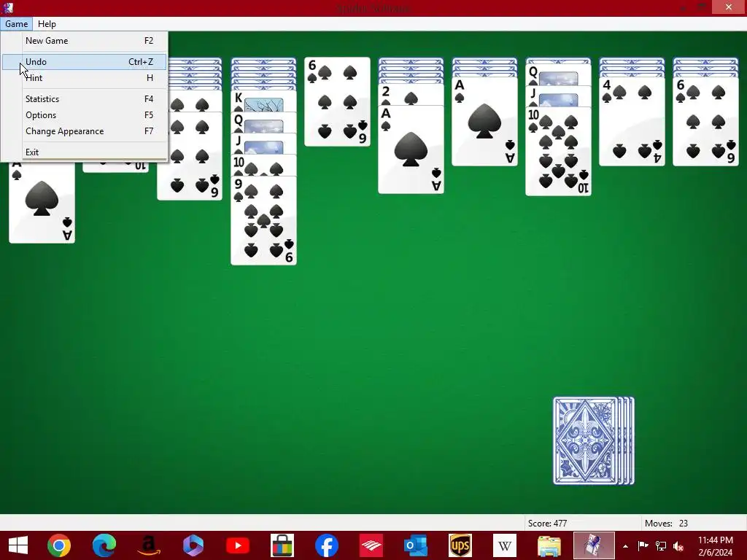
Task: Click the Ace of spades in column seven
Action: pyautogui.click(x=484, y=122)
